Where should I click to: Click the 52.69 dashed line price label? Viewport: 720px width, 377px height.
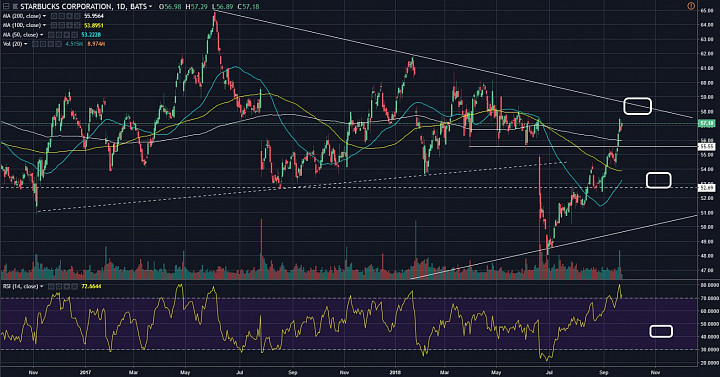706,187
